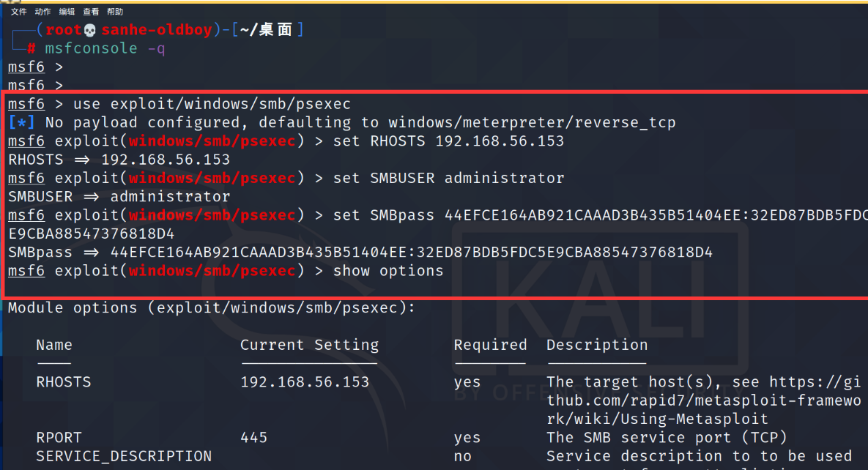This screenshot has width=868, height=470.
Task: Click 'Service description to to be used' text
Action: coord(699,456)
